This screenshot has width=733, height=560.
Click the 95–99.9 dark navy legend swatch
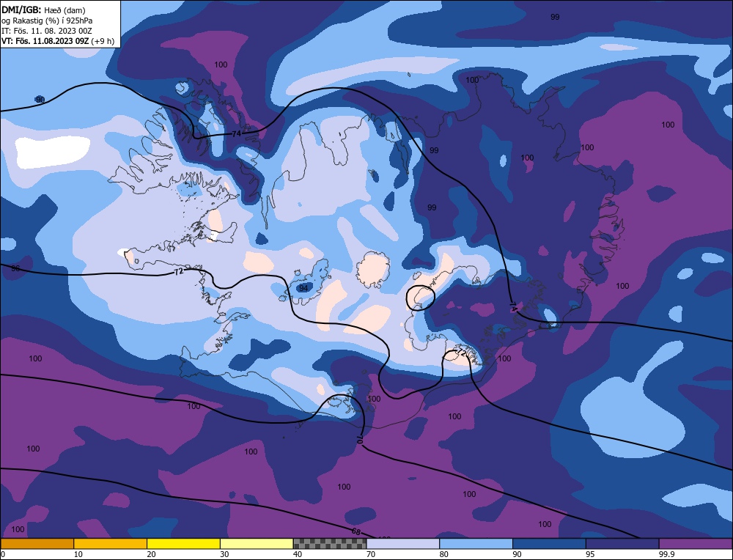622,544
